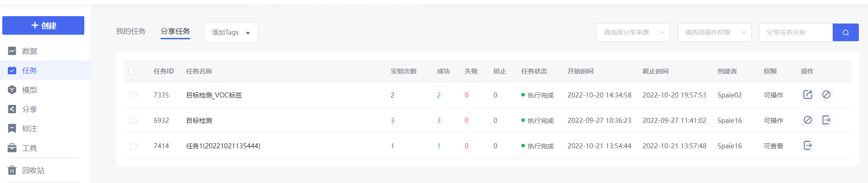868x183 pixels.
Task: Expand the 请选择操作权限 dropdown
Action: coord(715,32)
